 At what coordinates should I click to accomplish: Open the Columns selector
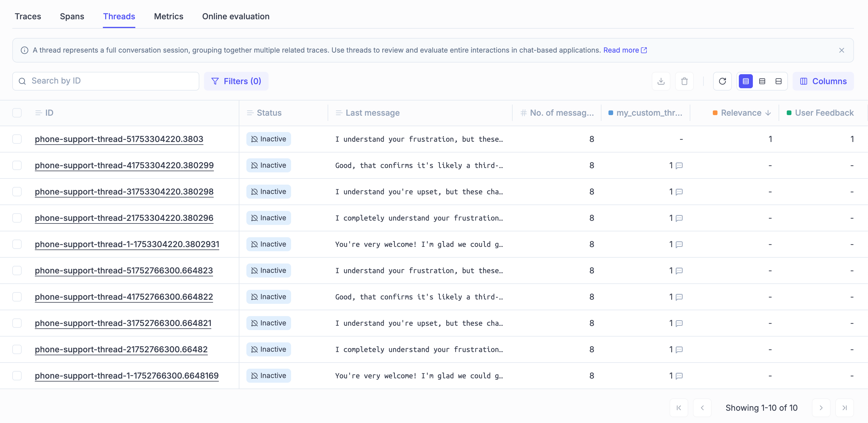823,81
